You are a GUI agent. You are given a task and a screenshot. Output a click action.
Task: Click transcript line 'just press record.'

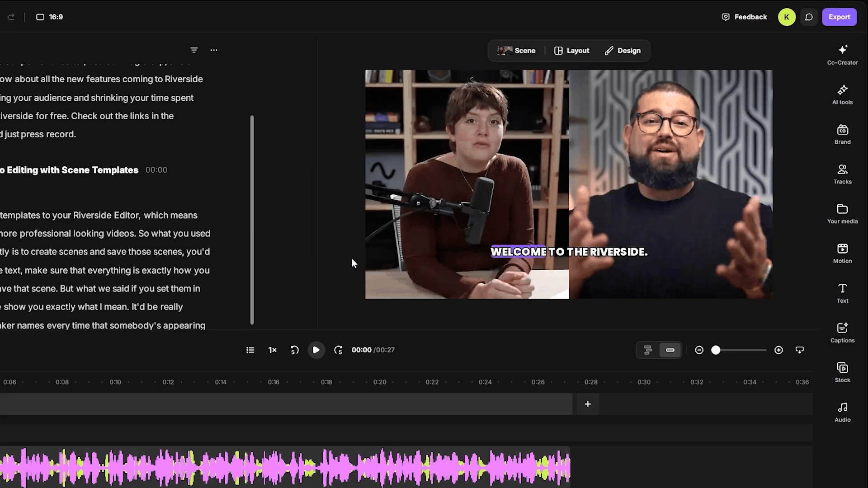[40, 134]
